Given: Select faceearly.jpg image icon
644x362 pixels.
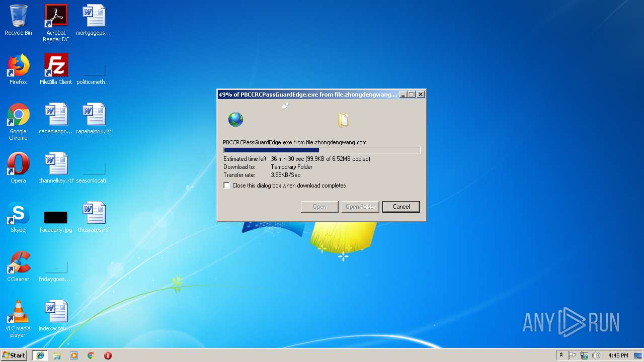Looking at the screenshot, I should (x=56, y=221).
